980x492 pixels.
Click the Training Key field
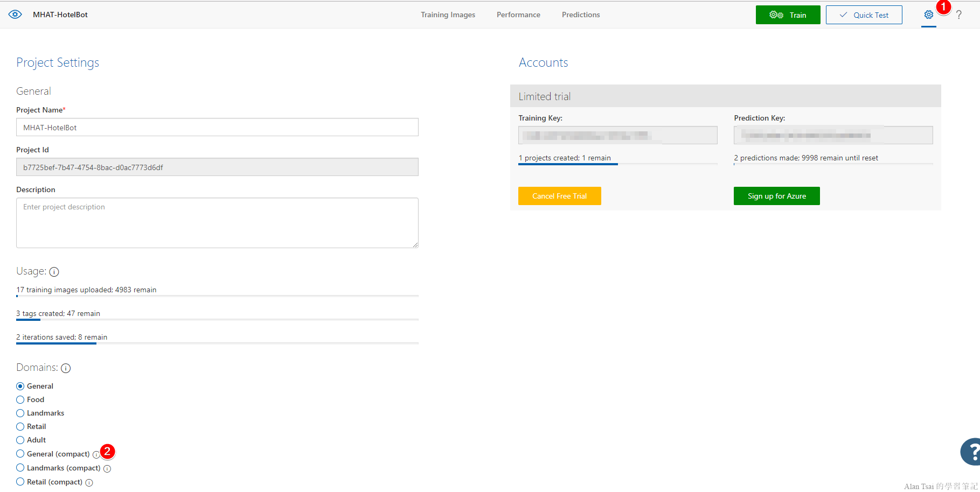point(617,135)
